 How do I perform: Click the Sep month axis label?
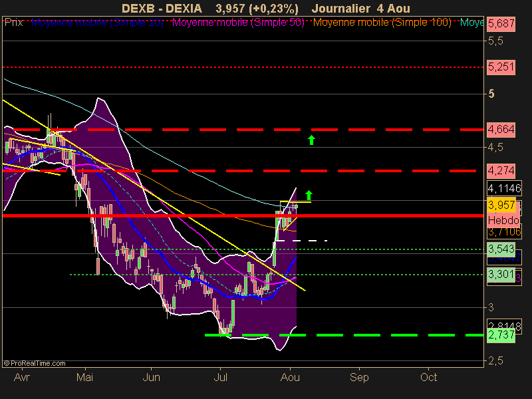coord(359,377)
